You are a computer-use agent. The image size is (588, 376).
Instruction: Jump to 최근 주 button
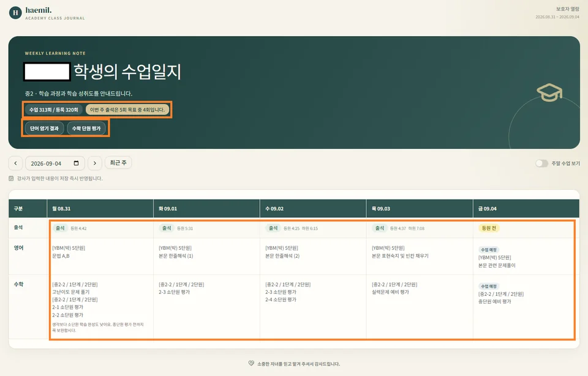point(118,163)
